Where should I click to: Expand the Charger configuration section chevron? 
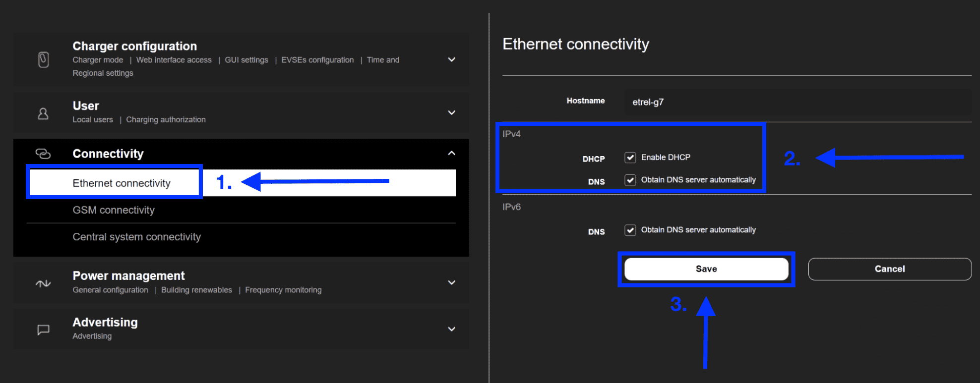pyautogui.click(x=452, y=59)
